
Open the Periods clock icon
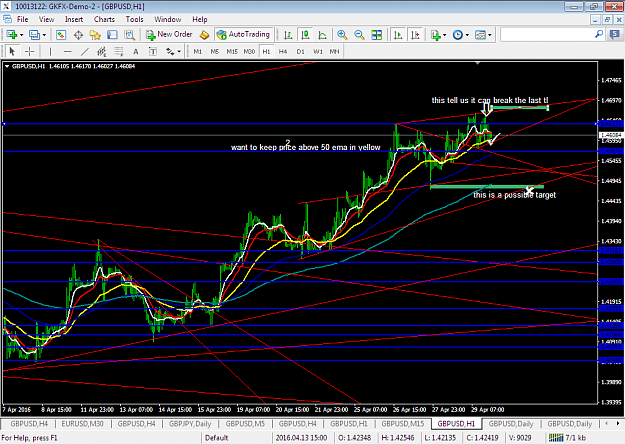click(458, 35)
